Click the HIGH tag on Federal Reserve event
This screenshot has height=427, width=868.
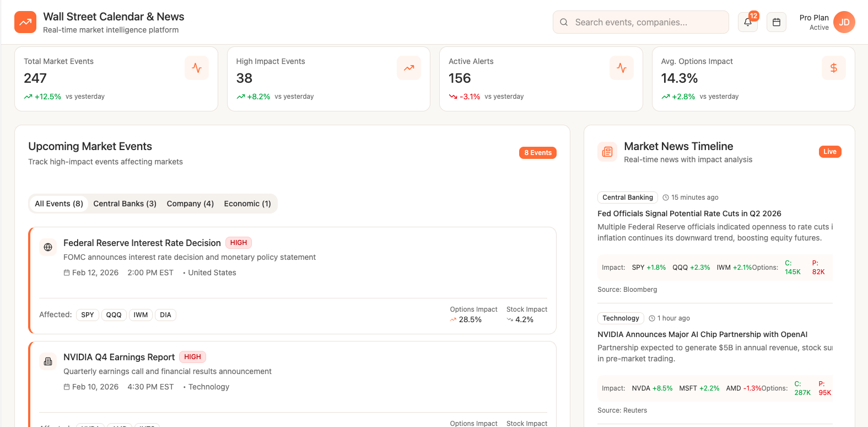pyautogui.click(x=239, y=243)
